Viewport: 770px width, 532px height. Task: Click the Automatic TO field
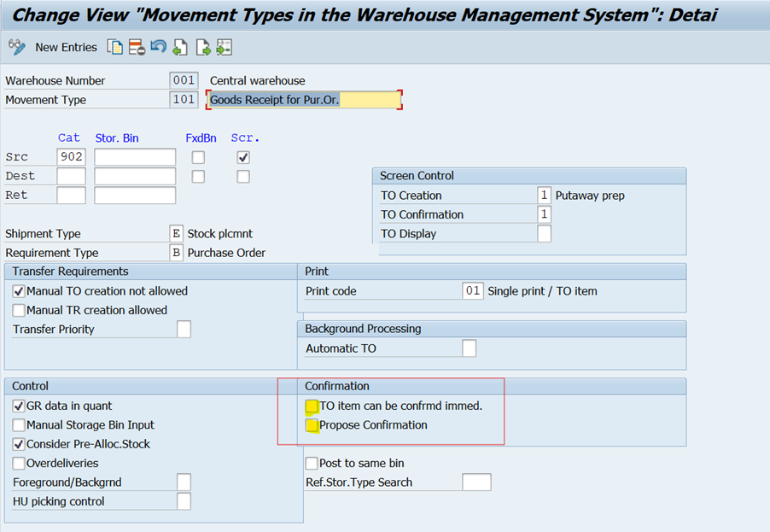469,348
